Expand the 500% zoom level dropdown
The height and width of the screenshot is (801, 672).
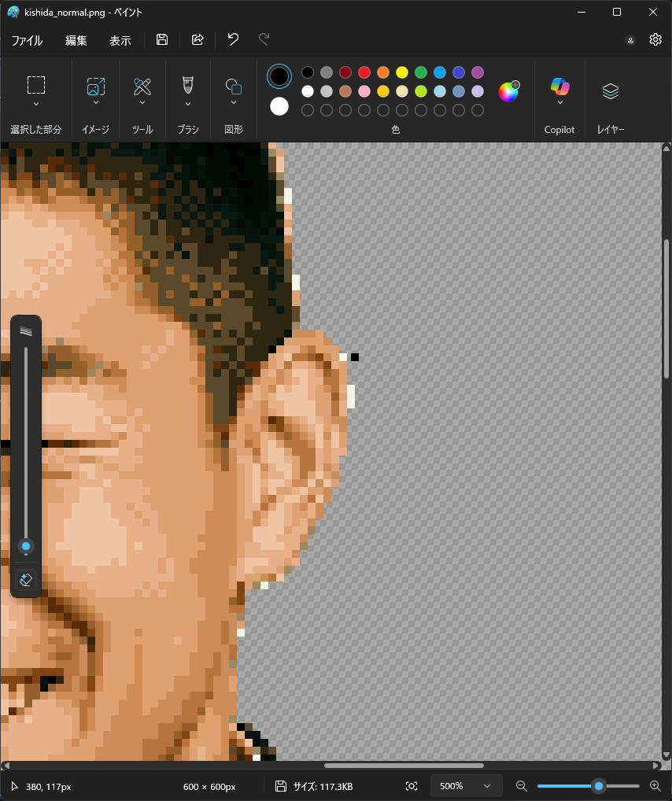click(x=486, y=786)
